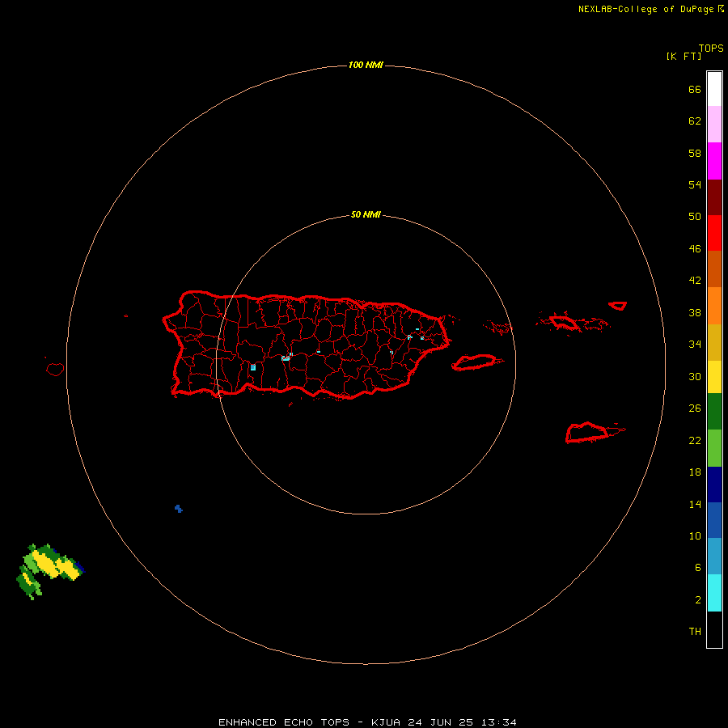Click the bright yellow legend swatch
Screen dimensions: 728x728
pyautogui.click(x=714, y=377)
